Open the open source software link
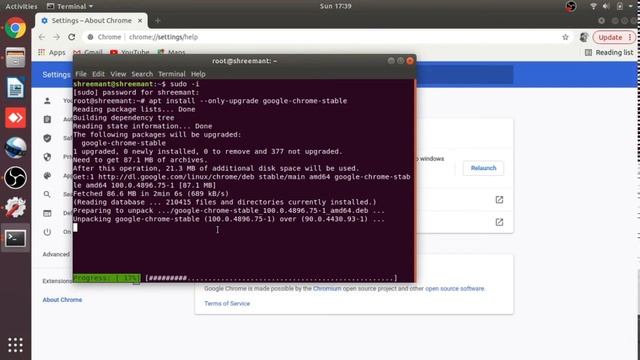 [455, 289]
